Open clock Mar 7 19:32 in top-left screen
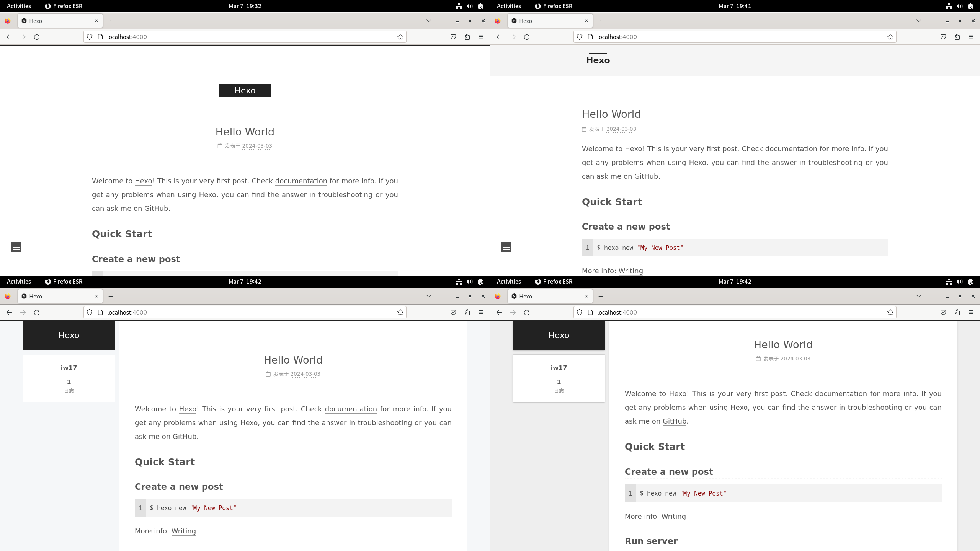 (x=245, y=6)
